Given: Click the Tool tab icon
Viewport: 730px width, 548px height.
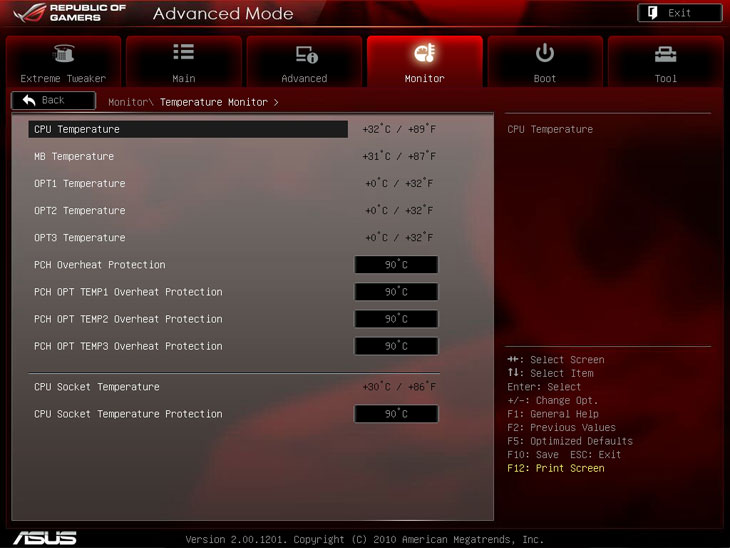Looking at the screenshot, I should pyautogui.click(x=665, y=54).
